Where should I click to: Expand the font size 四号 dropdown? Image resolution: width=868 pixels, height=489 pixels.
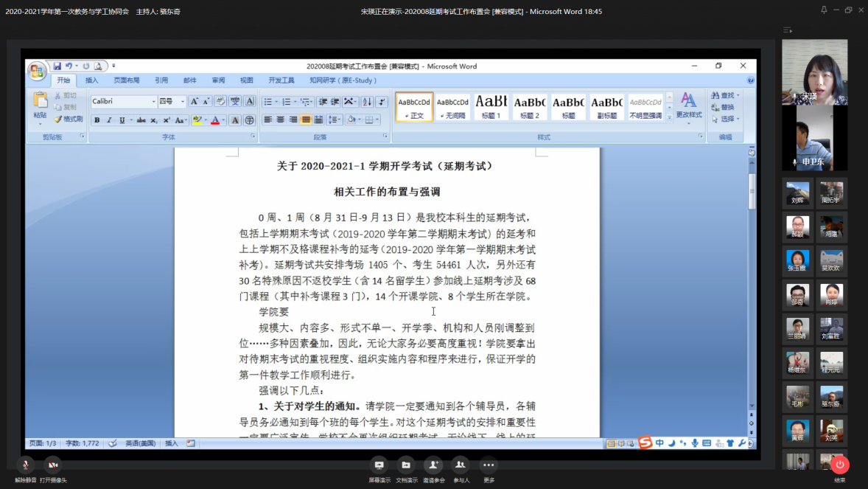tap(183, 102)
